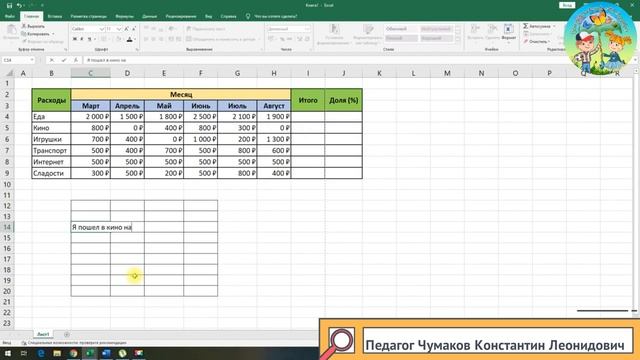Click the Доля (%) header cell

343,100
